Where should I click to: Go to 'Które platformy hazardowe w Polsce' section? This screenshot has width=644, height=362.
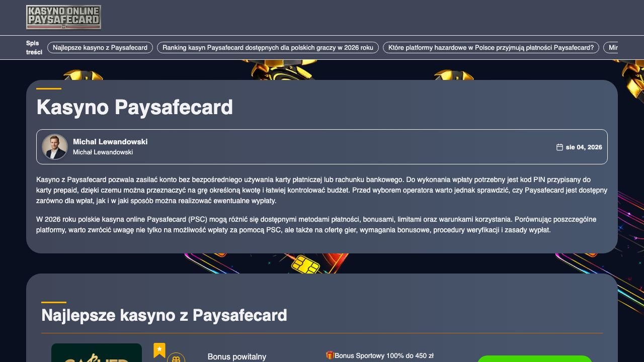[491, 48]
